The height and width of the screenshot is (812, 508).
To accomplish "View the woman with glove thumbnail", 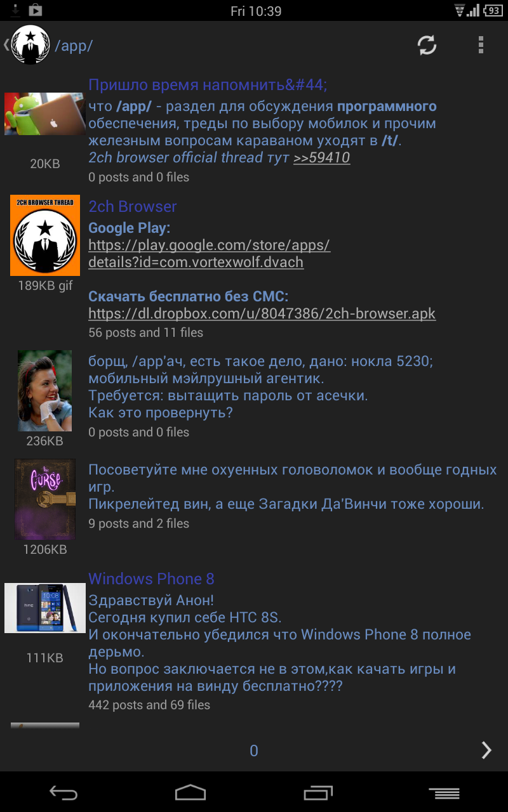I will pos(45,391).
